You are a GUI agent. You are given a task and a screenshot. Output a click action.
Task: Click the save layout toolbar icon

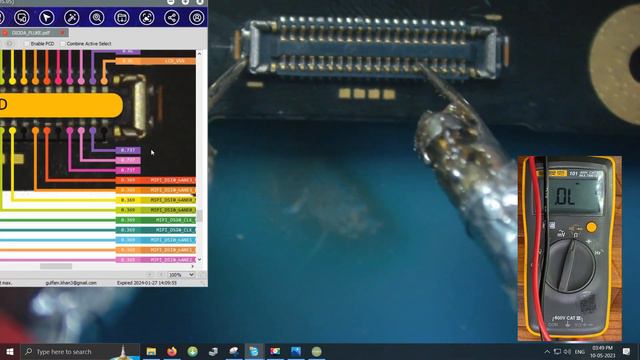click(122, 18)
